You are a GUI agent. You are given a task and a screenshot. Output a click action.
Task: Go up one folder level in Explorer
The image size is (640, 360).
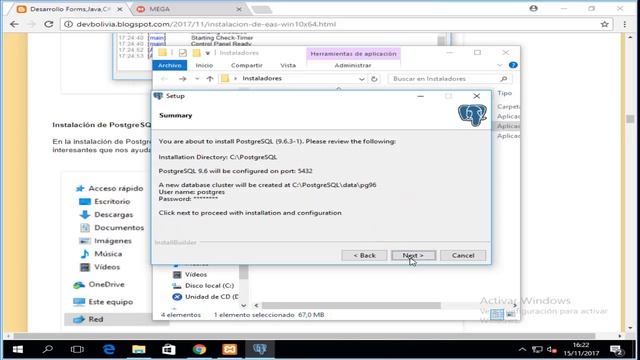coord(210,79)
